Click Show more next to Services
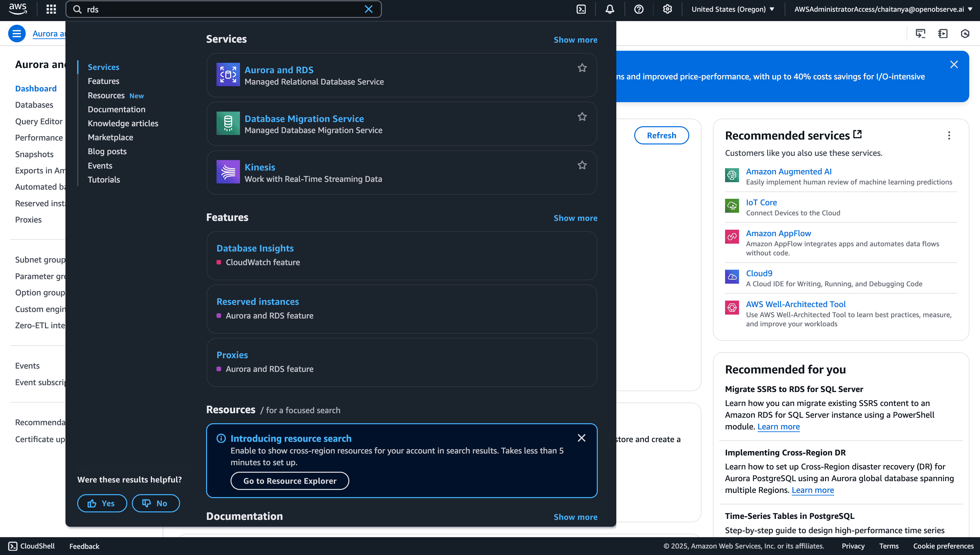This screenshot has height=555, width=980. 575,40
